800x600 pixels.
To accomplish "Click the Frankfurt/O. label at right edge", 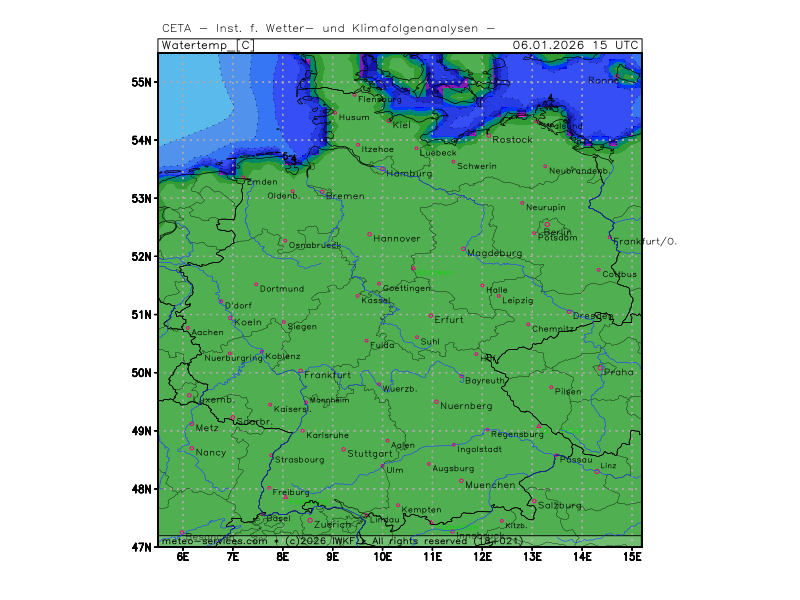I will click(x=645, y=242).
